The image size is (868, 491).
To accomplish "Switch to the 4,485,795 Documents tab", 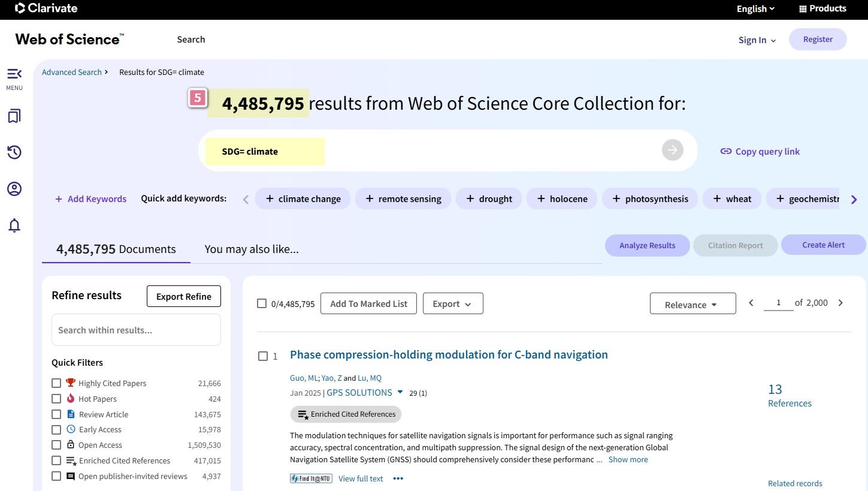I will coord(116,249).
